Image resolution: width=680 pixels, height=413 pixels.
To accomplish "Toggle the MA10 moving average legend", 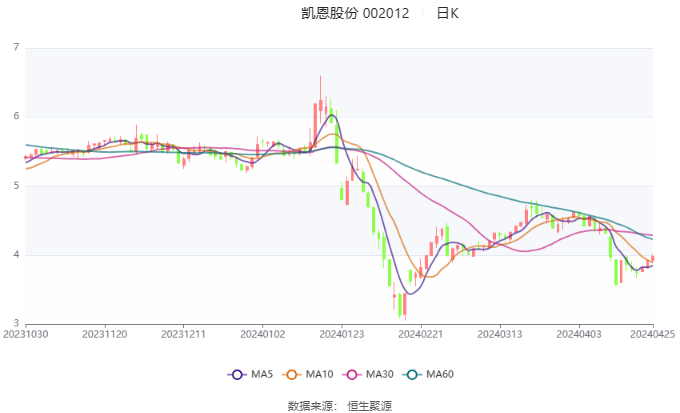I will tap(307, 374).
